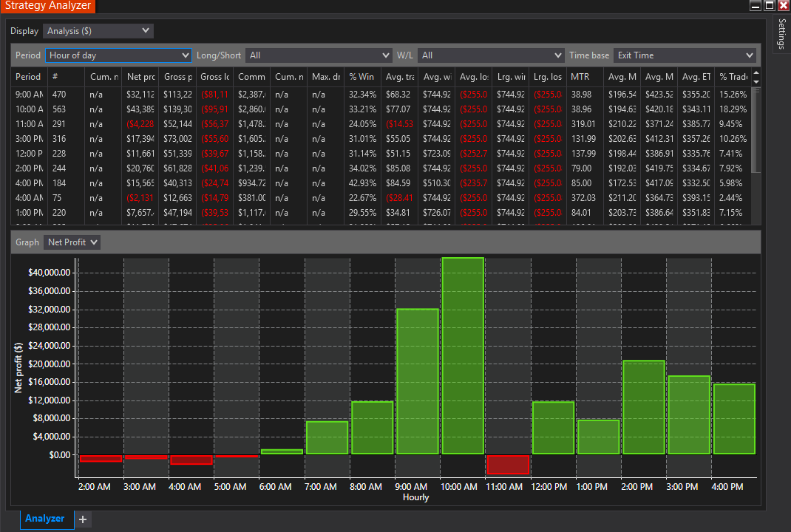The height and width of the screenshot is (532, 791).
Task: Sort by the Net profit column header
Action: pos(140,77)
